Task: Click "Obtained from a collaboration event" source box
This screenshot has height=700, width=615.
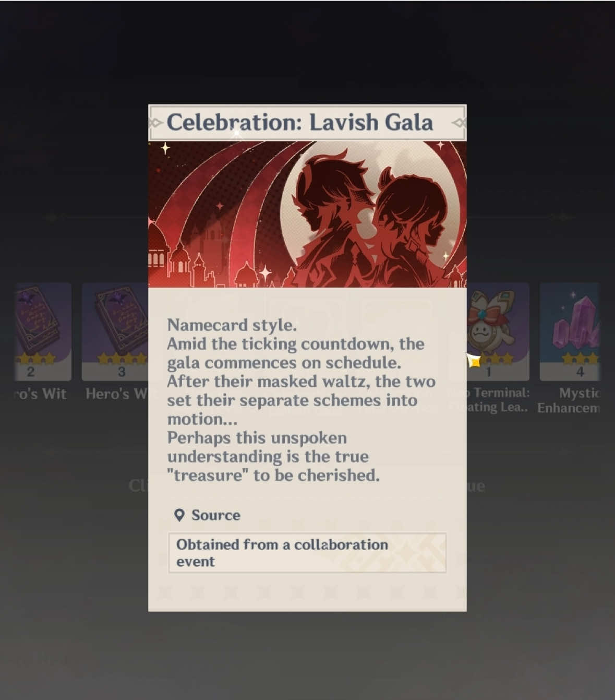Action: point(307,553)
